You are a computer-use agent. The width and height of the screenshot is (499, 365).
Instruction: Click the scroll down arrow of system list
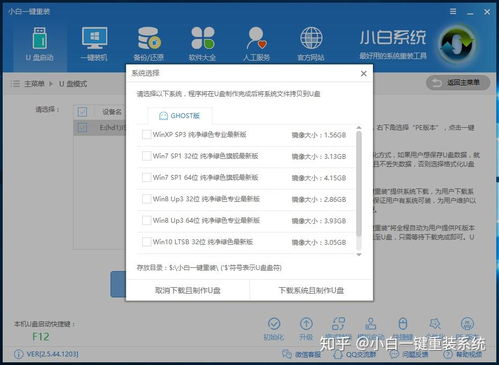tap(359, 254)
